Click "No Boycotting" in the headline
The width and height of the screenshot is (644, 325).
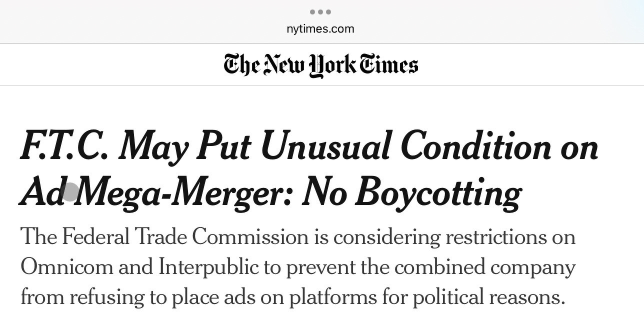point(411,193)
